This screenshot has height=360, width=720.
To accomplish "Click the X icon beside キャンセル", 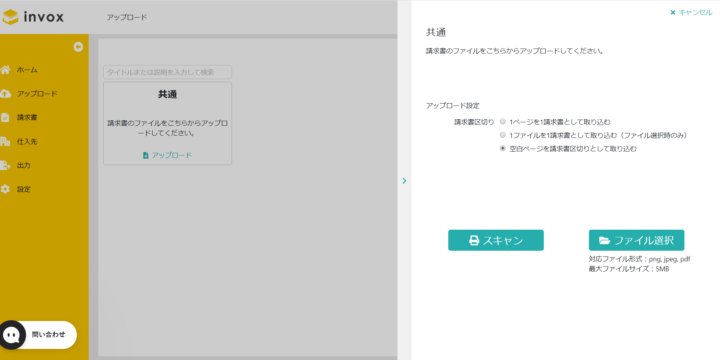I will pyautogui.click(x=673, y=13).
